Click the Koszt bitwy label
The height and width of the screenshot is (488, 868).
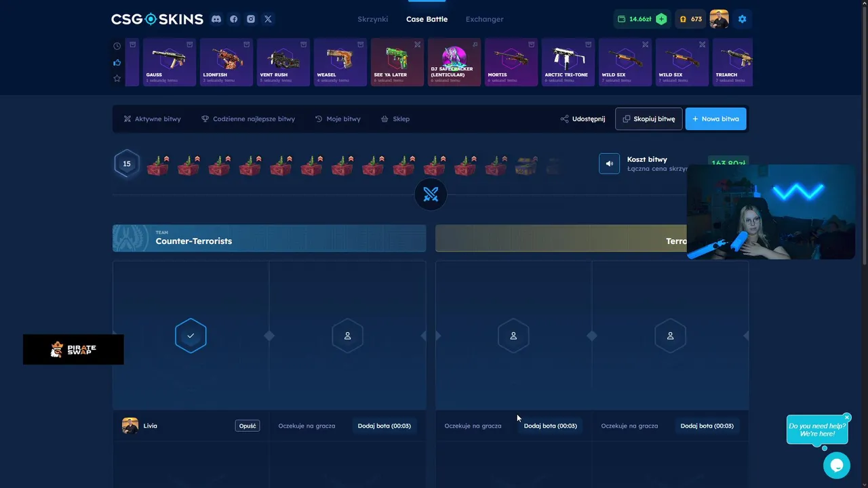(x=647, y=159)
